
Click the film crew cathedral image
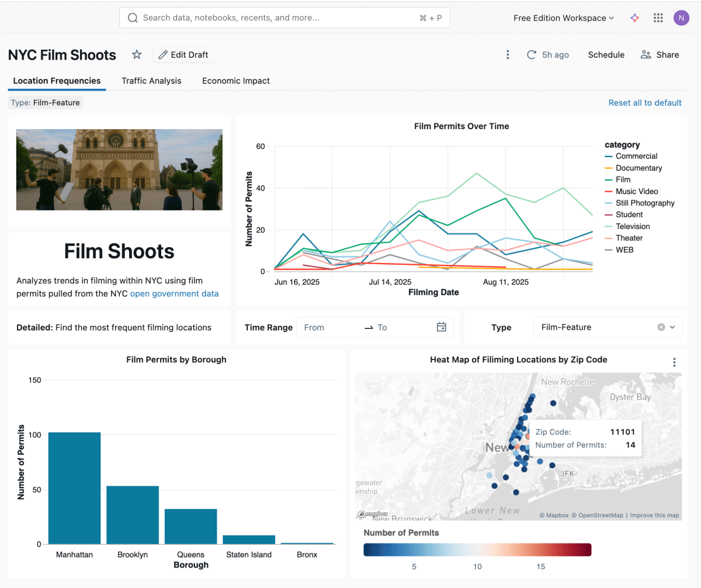tap(119, 170)
